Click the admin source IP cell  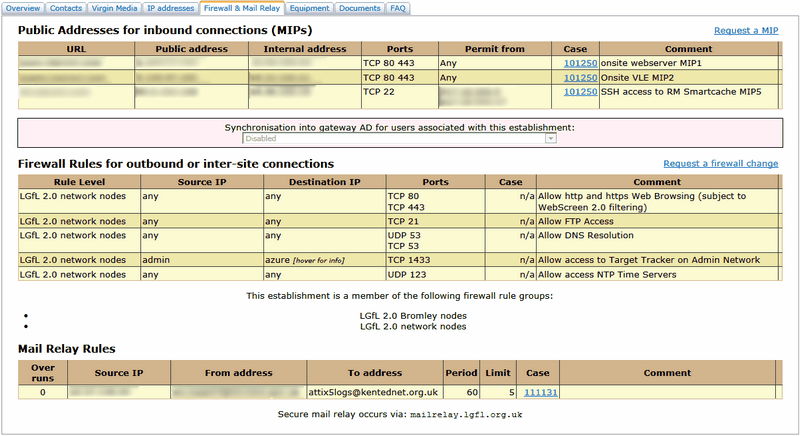[202, 260]
